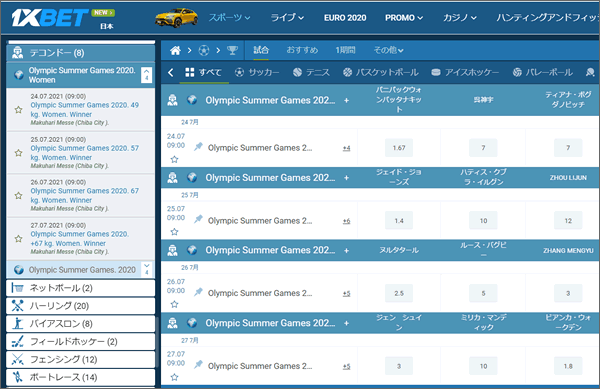Filter by バレーボール
This screenshot has height=389, width=600.
[543, 72]
